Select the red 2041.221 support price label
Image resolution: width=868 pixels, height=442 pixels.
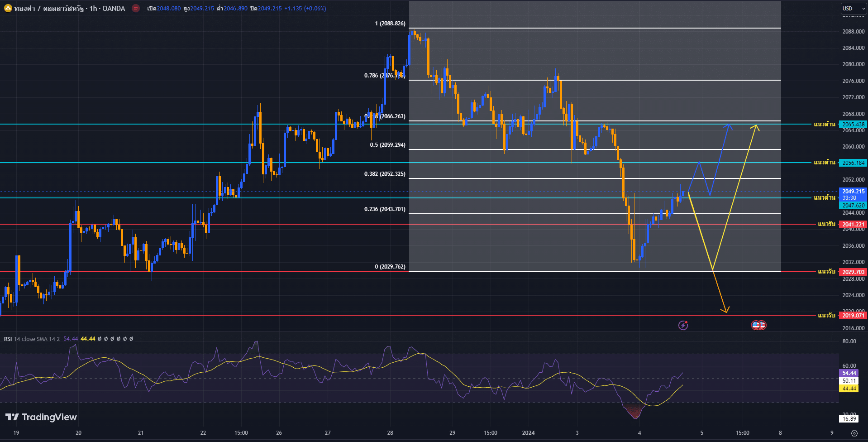(853, 224)
